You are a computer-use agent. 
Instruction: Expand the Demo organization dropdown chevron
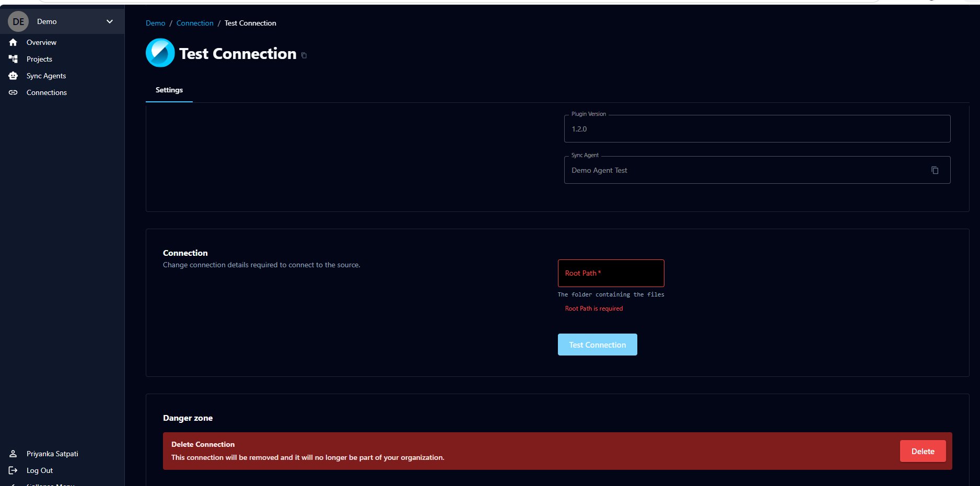tap(110, 21)
